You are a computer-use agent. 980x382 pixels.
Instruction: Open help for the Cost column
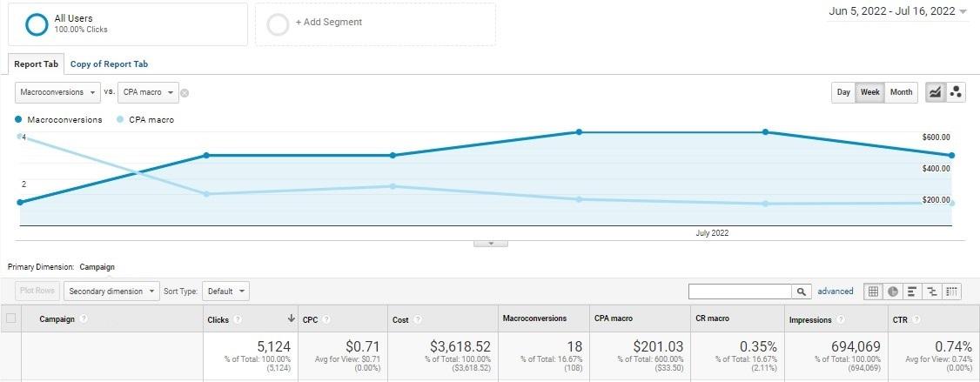pos(418,319)
